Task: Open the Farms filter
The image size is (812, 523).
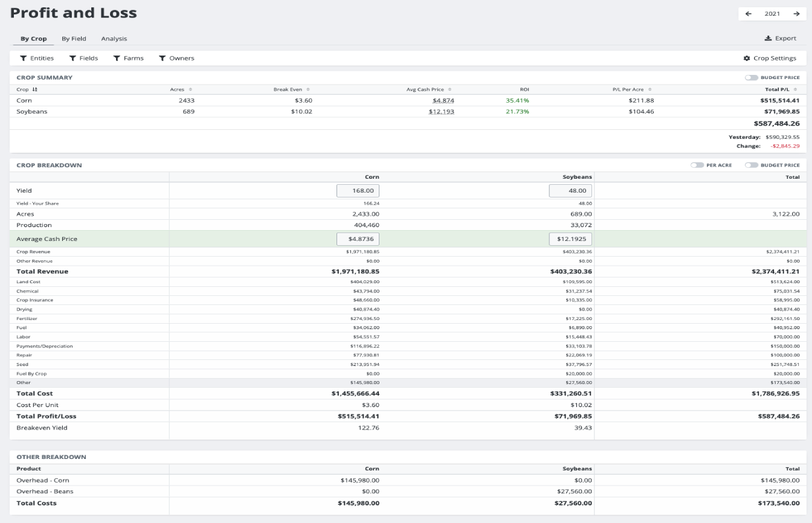Action: pyautogui.click(x=128, y=58)
